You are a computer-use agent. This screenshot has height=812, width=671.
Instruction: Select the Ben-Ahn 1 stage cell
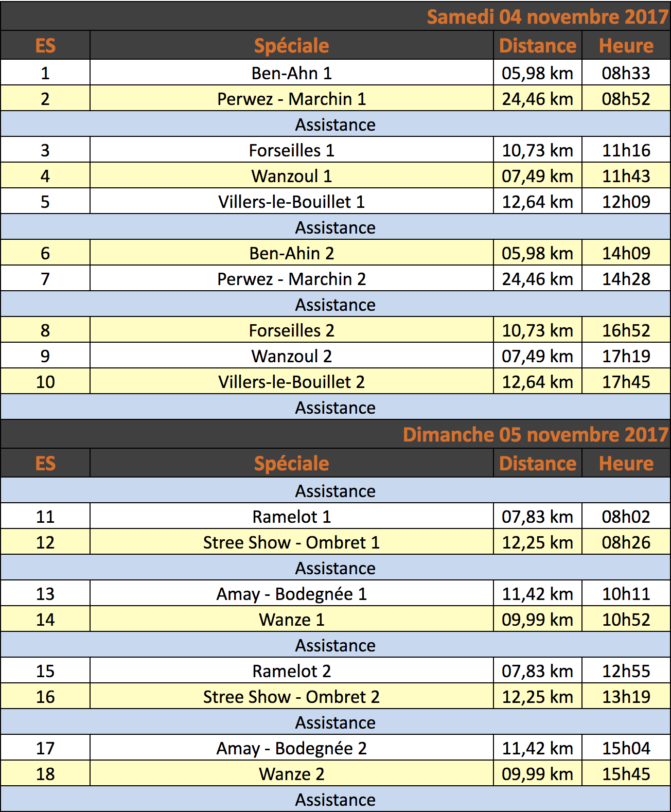291,73
